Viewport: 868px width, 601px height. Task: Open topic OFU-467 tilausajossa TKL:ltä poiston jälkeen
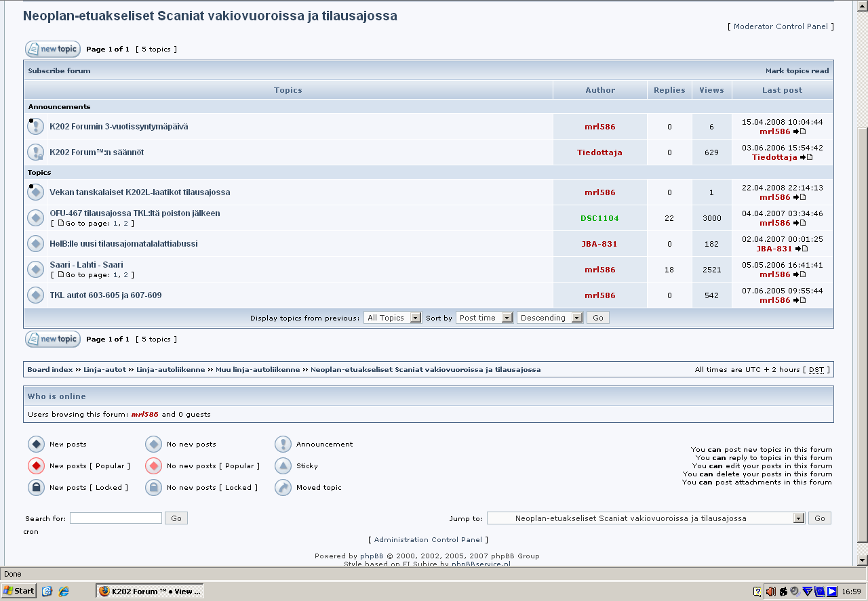(135, 213)
